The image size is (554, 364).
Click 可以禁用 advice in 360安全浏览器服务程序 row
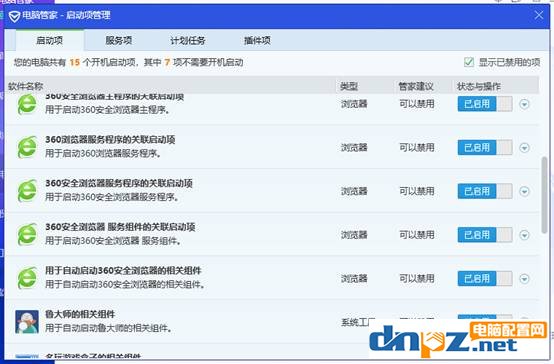[417, 191]
